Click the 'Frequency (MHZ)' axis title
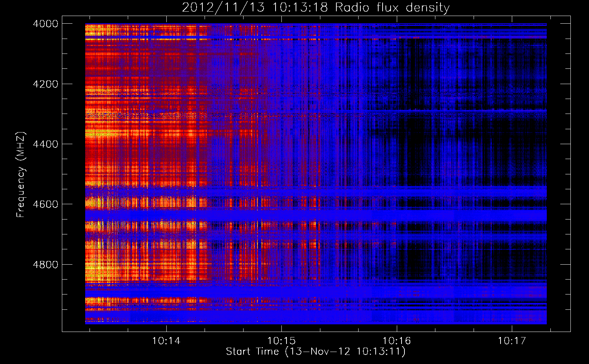This screenshot has height=364, width=589. 21,175
